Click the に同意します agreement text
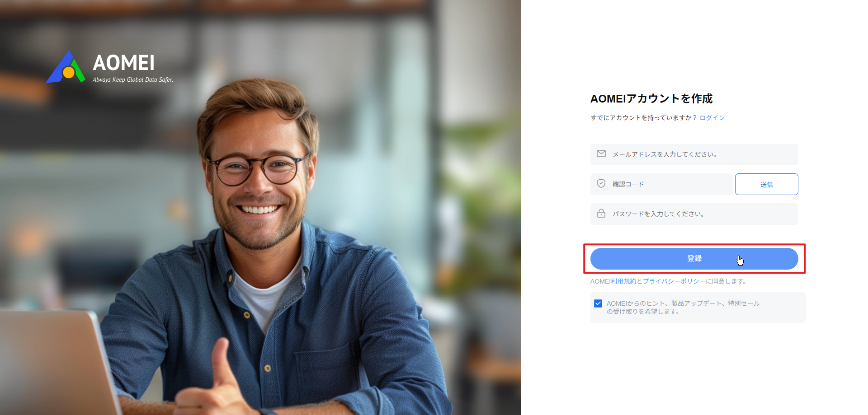Viewport: 868px width, 415px height. (727, 281)
